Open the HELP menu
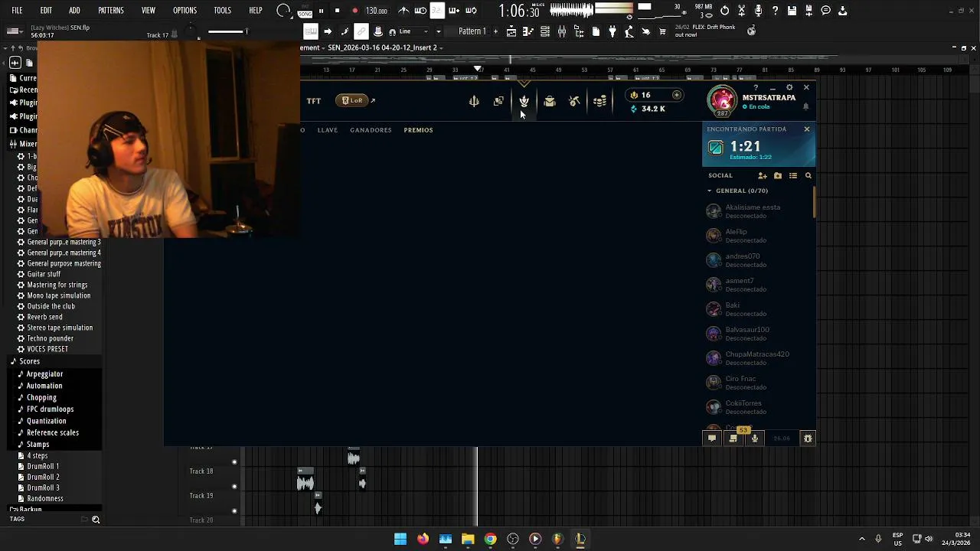The width and height of the screenshot is (980, 551). click(256, 11)
